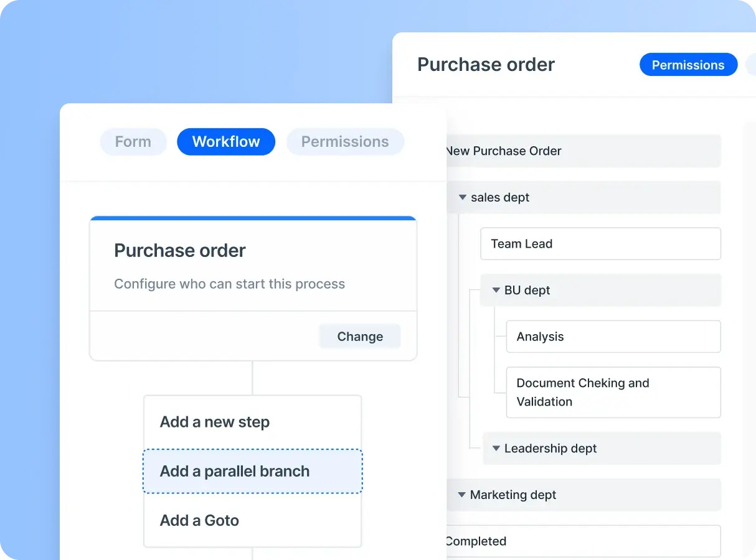
Task: Click the Purchase order card title
Action: (180, 250)
